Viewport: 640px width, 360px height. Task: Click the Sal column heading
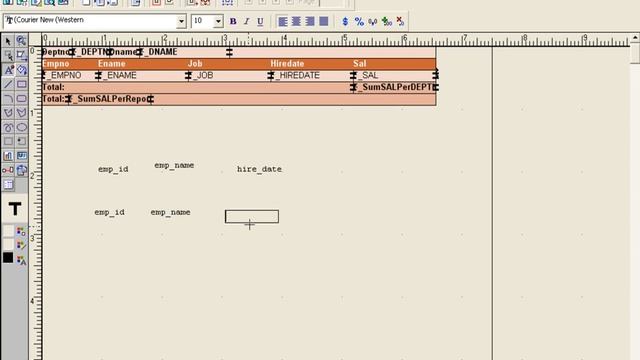[360, 64]
